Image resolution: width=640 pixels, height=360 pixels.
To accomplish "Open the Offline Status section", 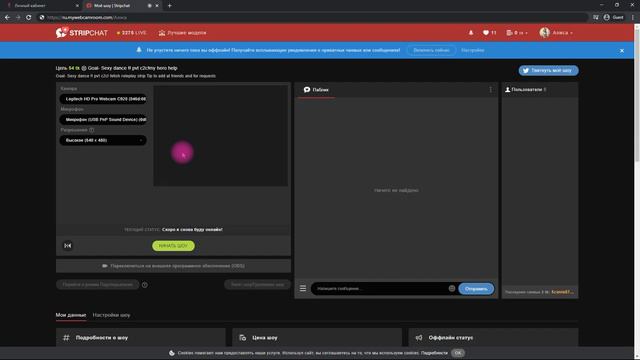I will tap(493, 338).
